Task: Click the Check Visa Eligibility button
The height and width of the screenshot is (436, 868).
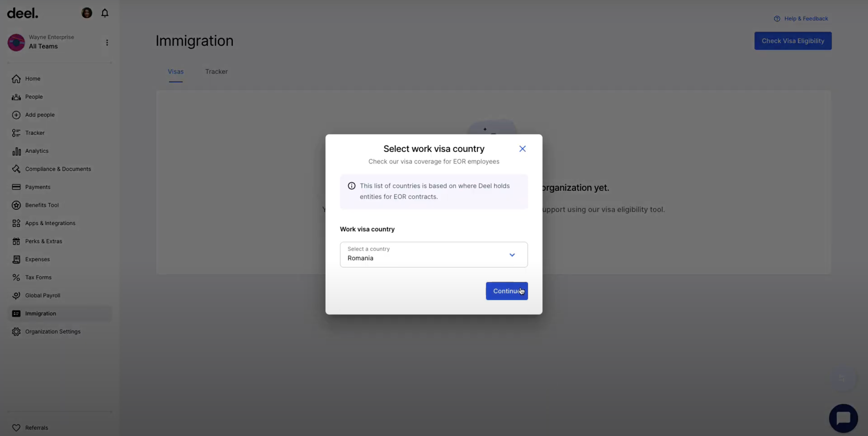Action: (793, 41)
